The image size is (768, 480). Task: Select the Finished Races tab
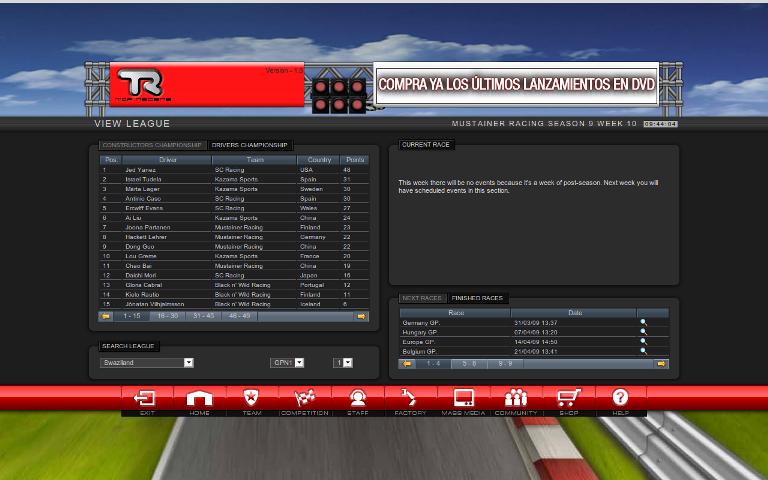pos(477,298)
